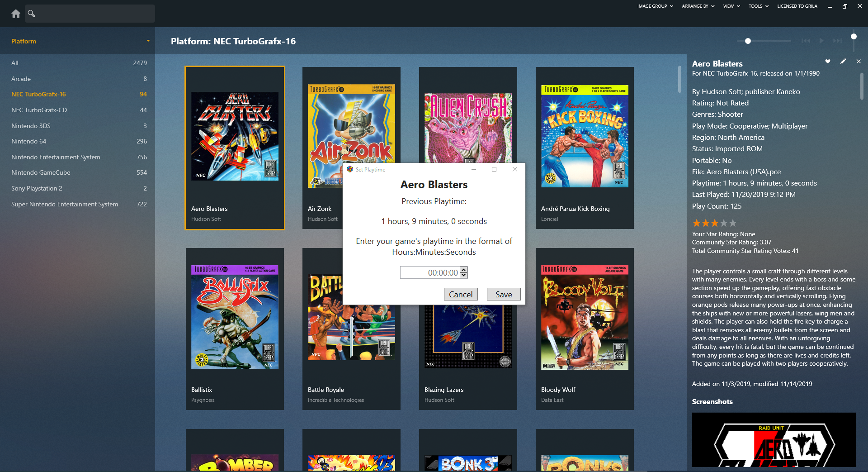This screenshot has width=868, height=472.
Task: Click the playtime input field
Action: pyautogui.click(x=430, y=272)
